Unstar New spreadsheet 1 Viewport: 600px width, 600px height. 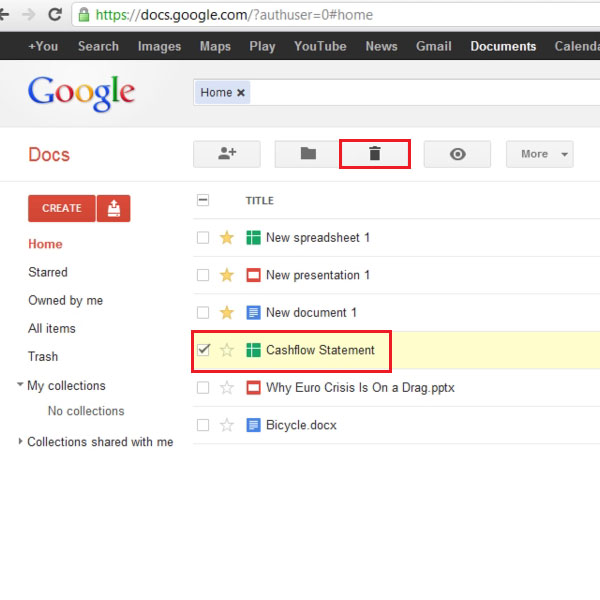[x=227, y=238]
